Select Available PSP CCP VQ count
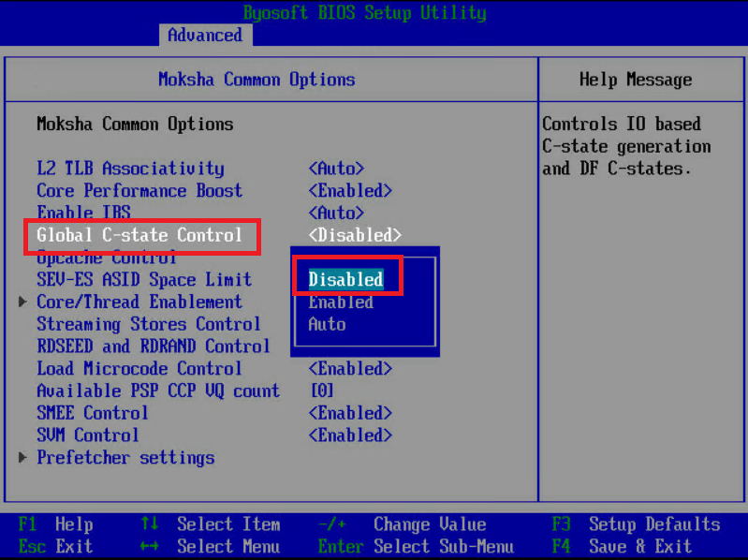Screen dimensions: 748x560 pos(158,391)
